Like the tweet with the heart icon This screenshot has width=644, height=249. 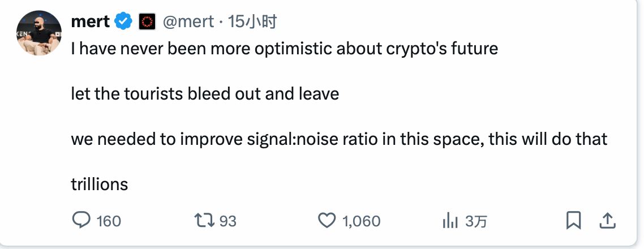click(327, 220)
